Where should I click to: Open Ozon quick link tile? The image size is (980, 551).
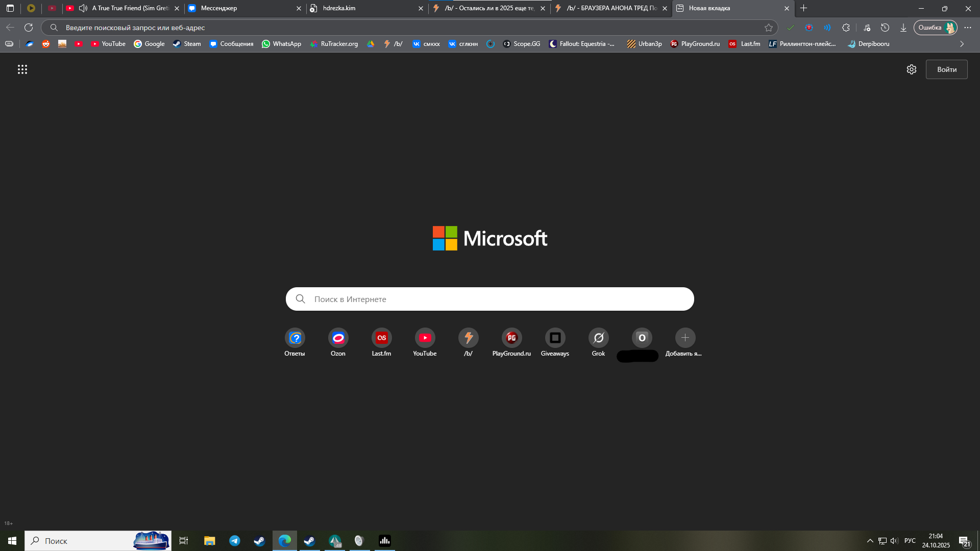click(x=338, y=338)
